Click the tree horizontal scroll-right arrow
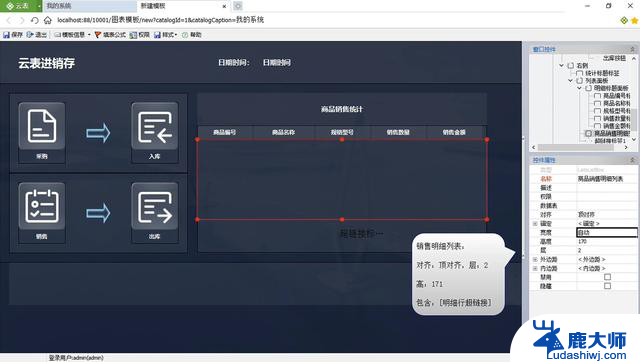This screenshot has height=362, width=640. click(627, 147)
